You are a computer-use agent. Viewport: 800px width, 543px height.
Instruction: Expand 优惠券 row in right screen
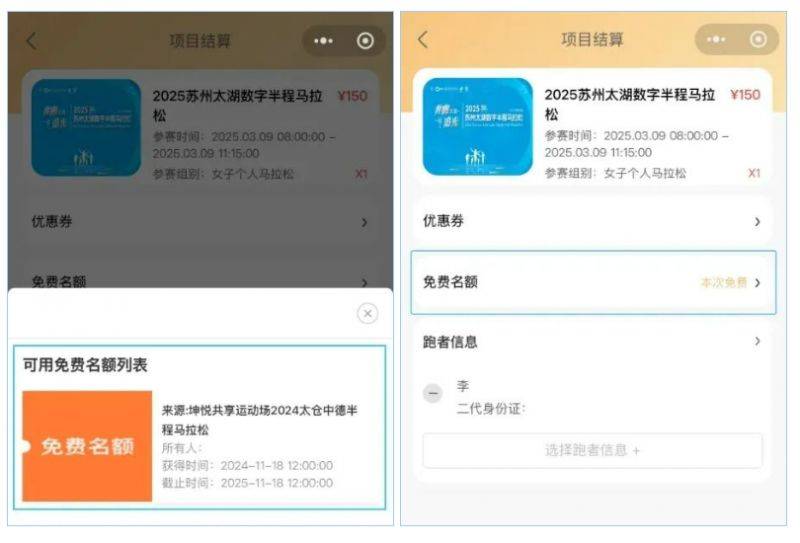592,221
